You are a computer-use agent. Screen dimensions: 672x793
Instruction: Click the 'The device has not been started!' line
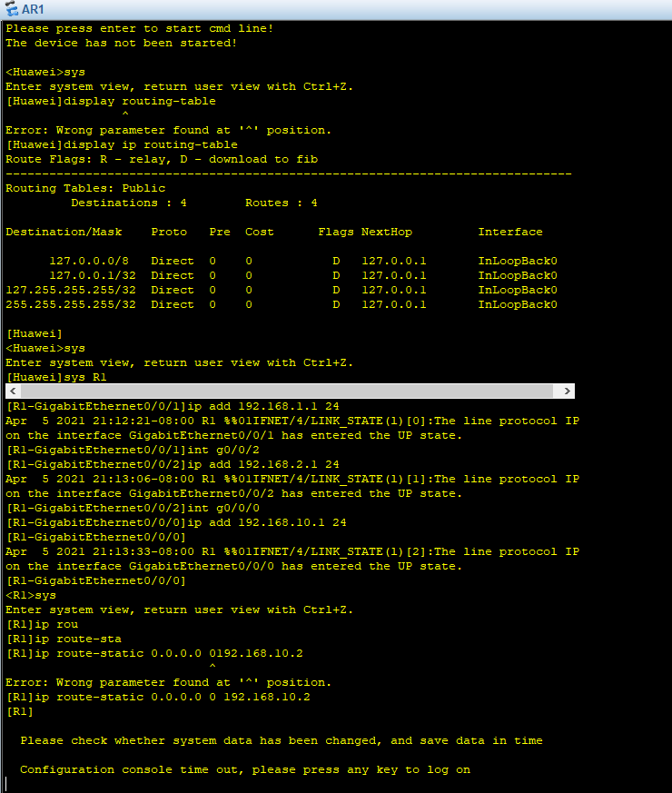pyautogui.click(x=122, y=44)
